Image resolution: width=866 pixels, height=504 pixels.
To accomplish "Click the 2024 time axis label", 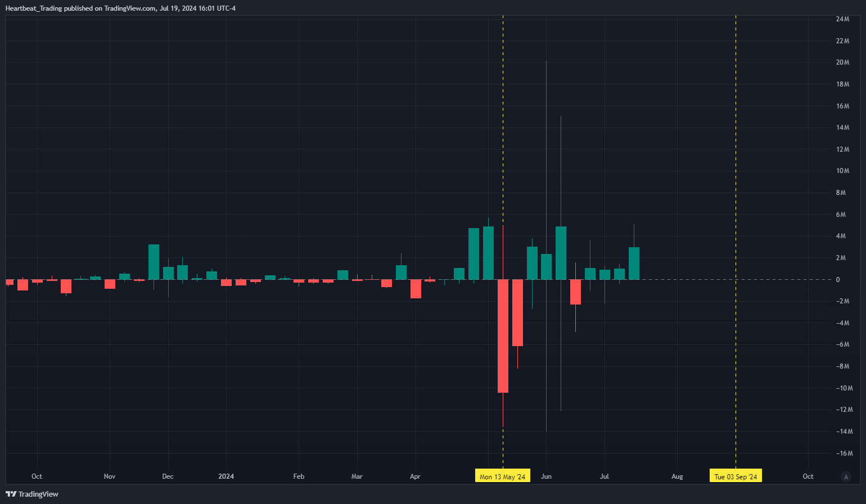I will [226, 476].
